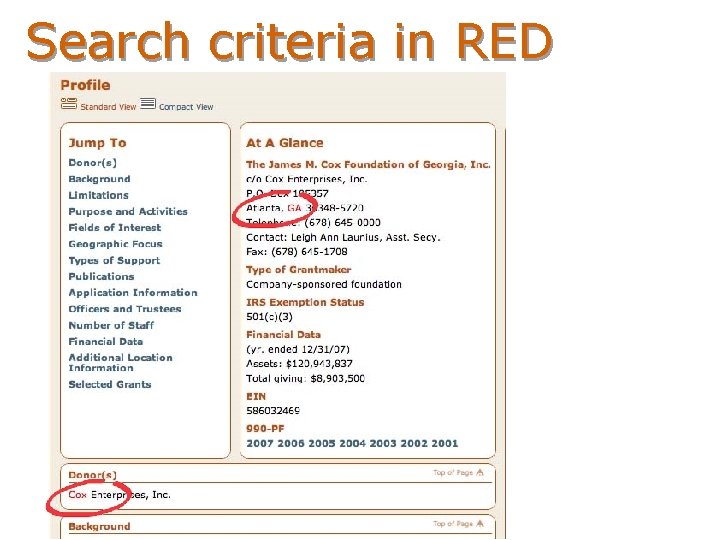Image resolution: width=720 pixels, height=540 pixels.
Task: Jump to Purpose and Activities
Action: [x=128, y=211]
